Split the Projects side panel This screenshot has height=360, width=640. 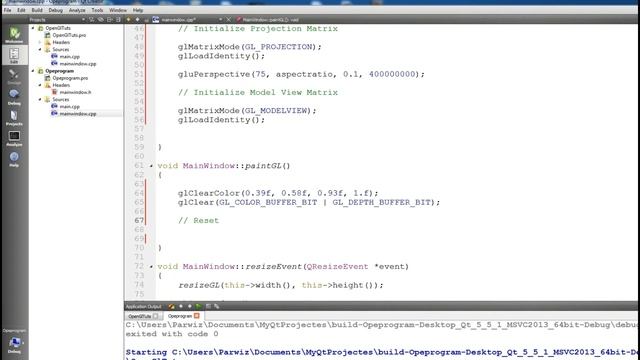click(110, 20)
